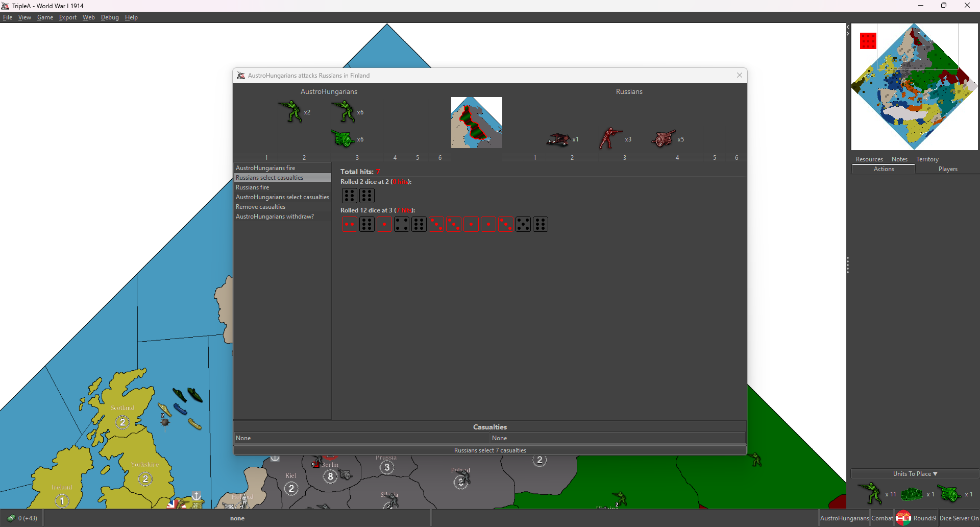Collapse side panel with left arrow on splitter

[848, 27]
